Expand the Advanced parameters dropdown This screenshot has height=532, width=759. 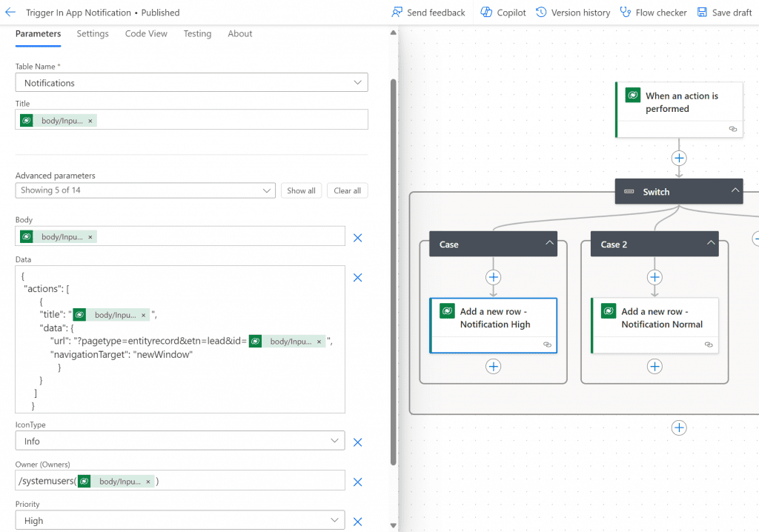coord(145,190)
